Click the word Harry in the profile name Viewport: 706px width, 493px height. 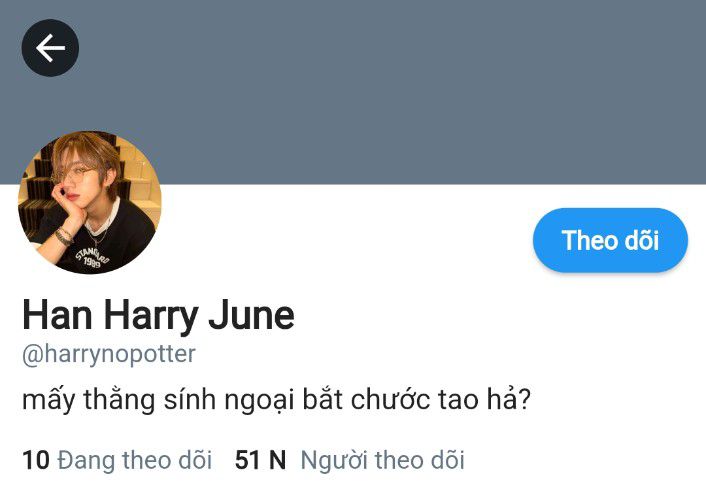[151, 317]
